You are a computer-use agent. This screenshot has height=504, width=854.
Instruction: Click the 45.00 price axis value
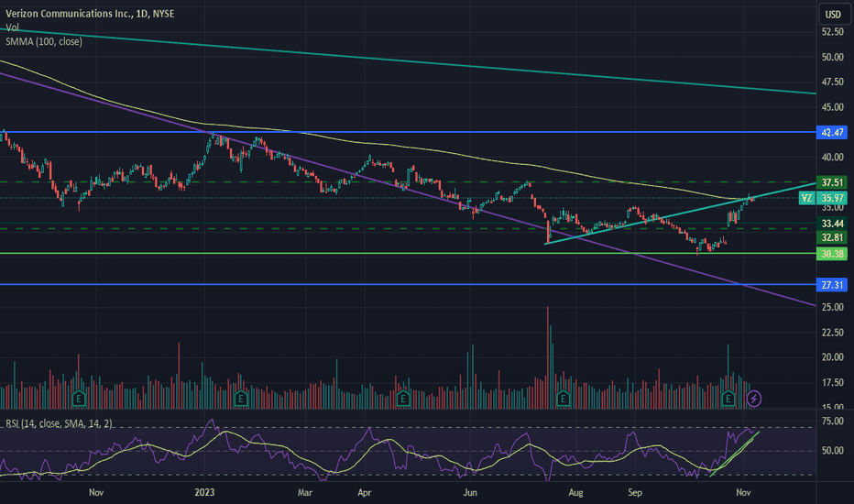pos(833,107)
